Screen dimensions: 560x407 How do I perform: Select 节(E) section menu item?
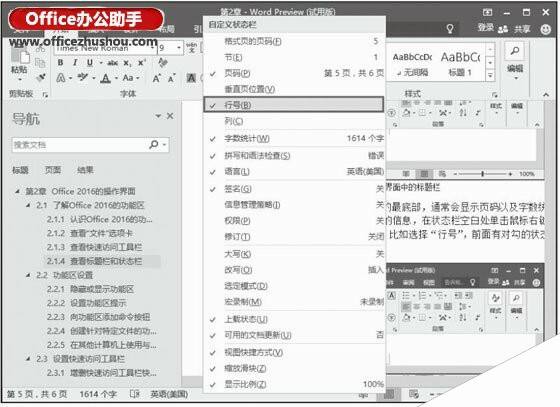pos(295,57)
